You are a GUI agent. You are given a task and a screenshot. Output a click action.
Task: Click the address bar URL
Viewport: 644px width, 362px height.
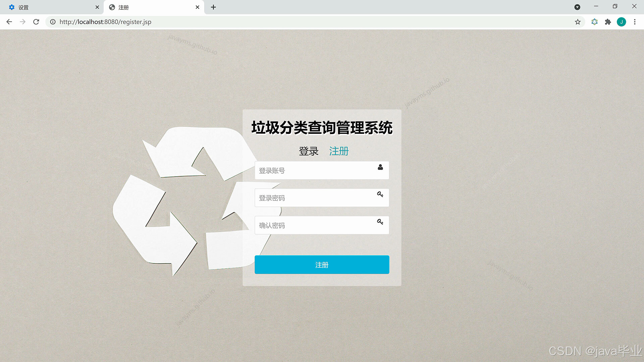tap(105, 22)
